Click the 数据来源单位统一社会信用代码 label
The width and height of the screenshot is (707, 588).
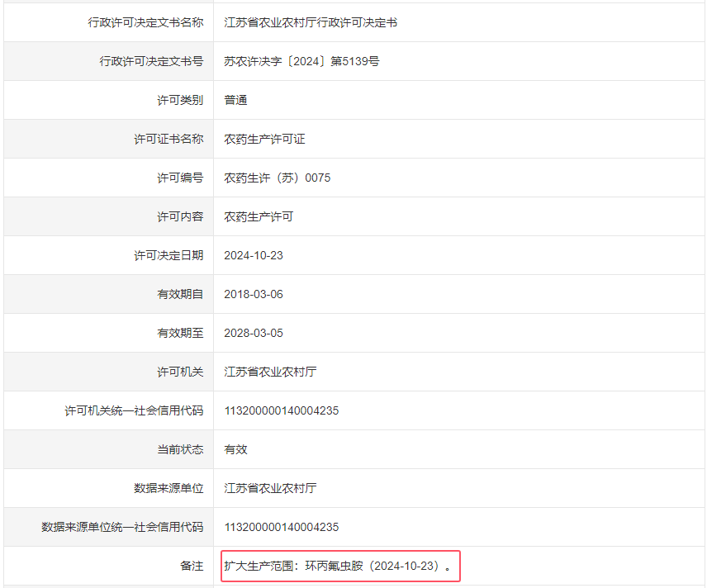click(x=122, y=527)
